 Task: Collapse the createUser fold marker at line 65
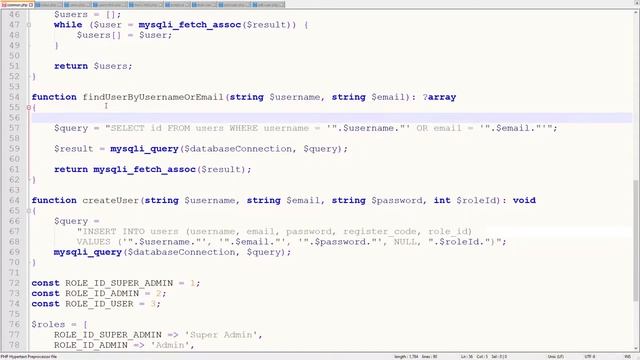(x=29, y=211)
